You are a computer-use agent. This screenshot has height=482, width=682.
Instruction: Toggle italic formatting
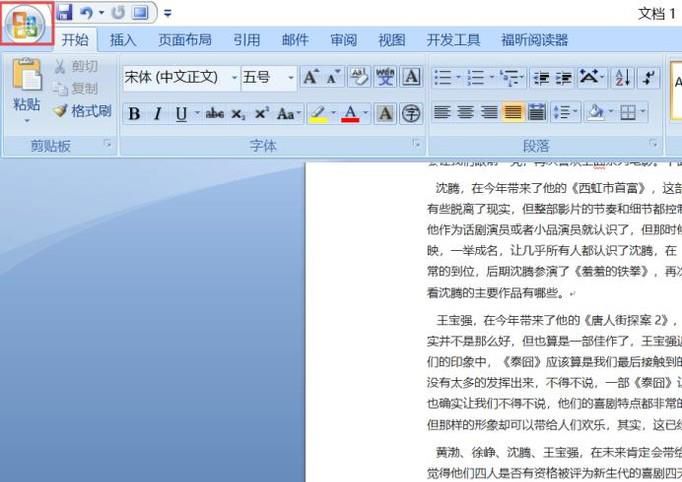[x=157, y=114]
